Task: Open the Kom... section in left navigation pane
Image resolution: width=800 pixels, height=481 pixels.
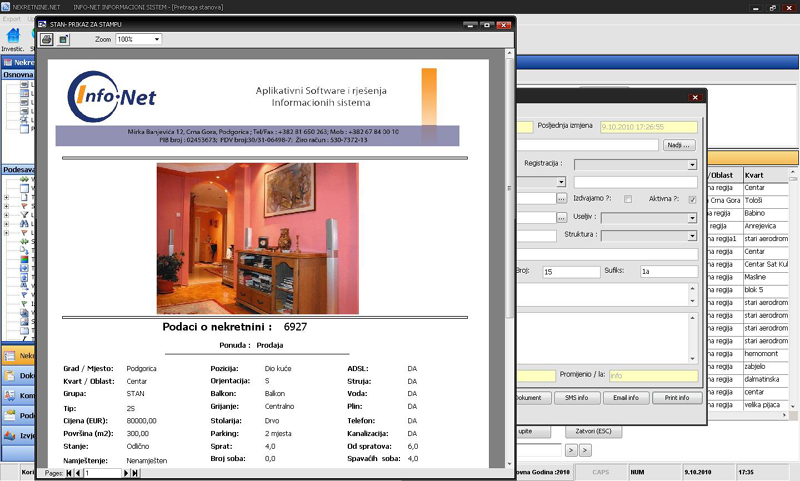Action: (x=18, y=395)
